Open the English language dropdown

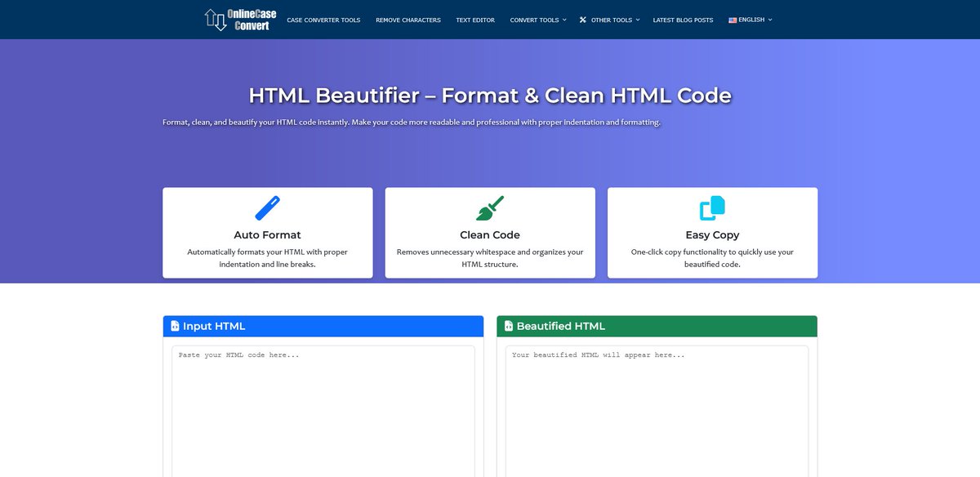tap(751, 20)
